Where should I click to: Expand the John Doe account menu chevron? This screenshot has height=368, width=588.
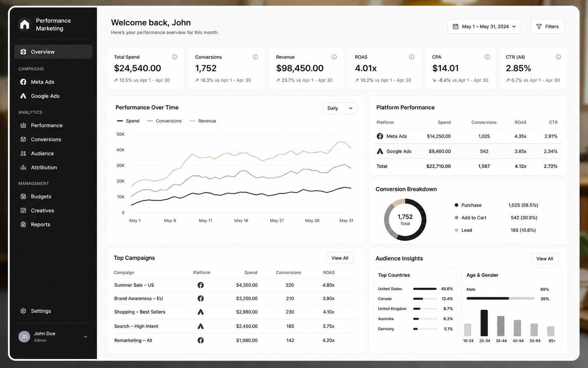click(86, 337)
